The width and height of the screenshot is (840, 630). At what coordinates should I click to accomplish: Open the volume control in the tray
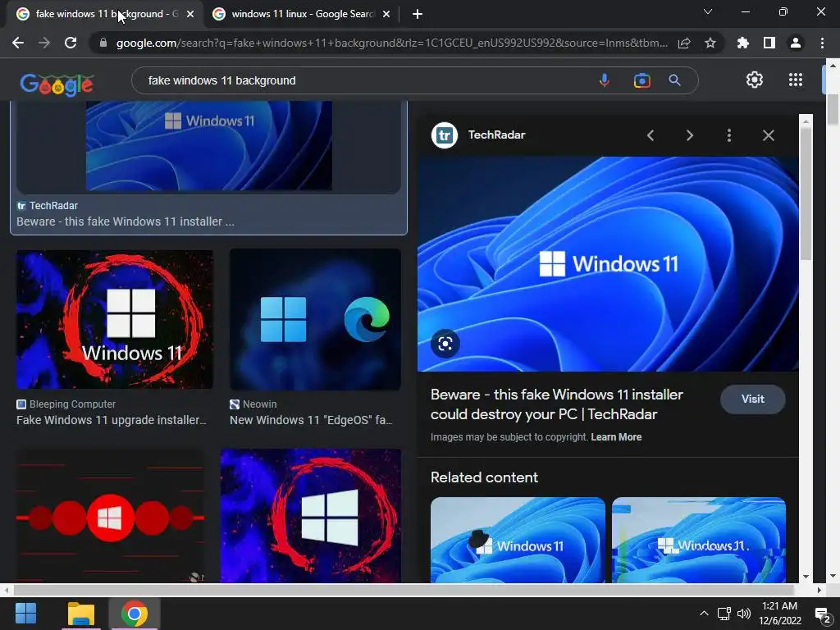(744, 614)
